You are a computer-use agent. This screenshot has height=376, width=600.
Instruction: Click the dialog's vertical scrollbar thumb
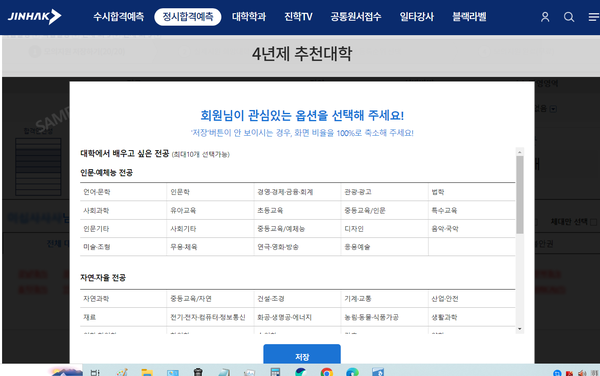coord(519,195)
